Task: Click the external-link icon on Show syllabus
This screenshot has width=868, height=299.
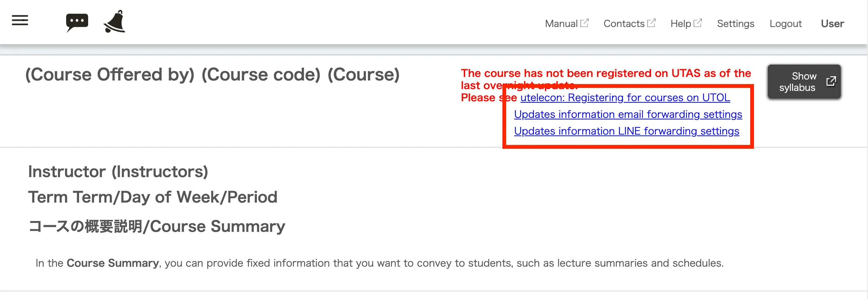Action: click(x=831, y=81)
